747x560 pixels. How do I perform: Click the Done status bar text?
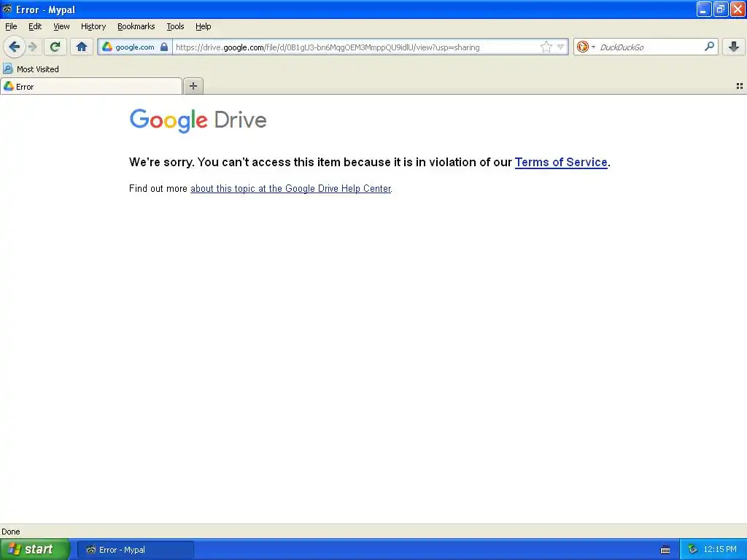(11, 532)
